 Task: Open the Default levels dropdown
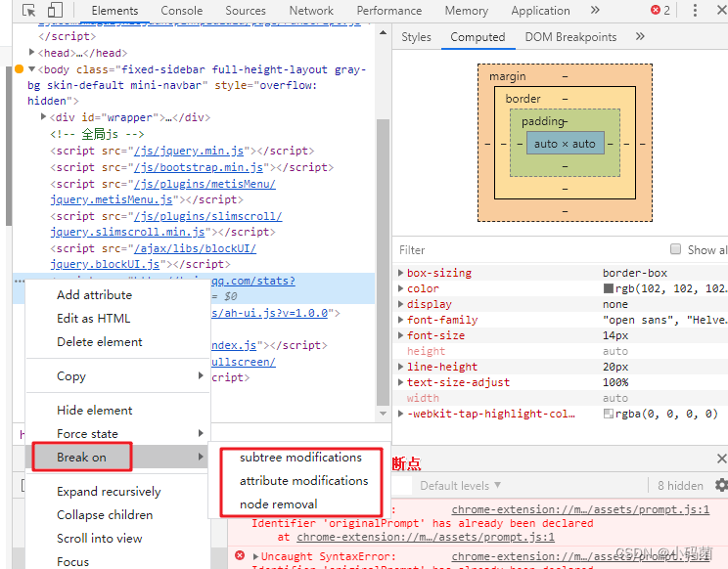click(460, 486)
